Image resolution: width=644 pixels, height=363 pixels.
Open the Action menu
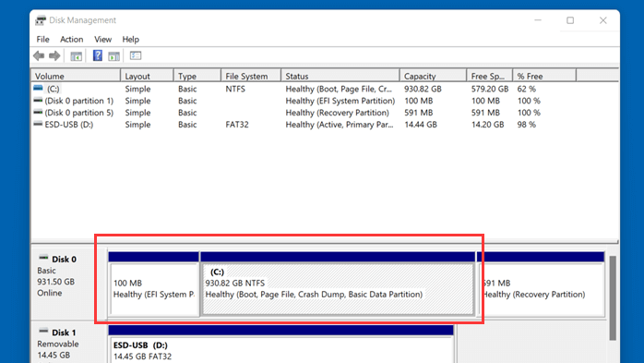tap(71, 40)
